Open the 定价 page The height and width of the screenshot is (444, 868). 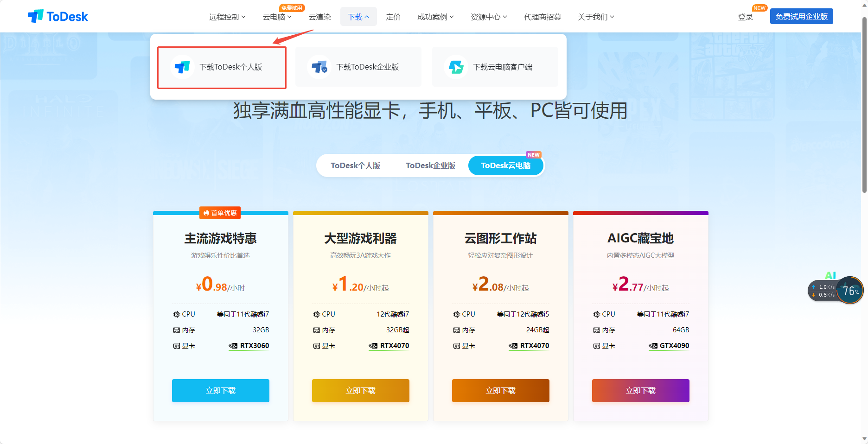(393, 17)
